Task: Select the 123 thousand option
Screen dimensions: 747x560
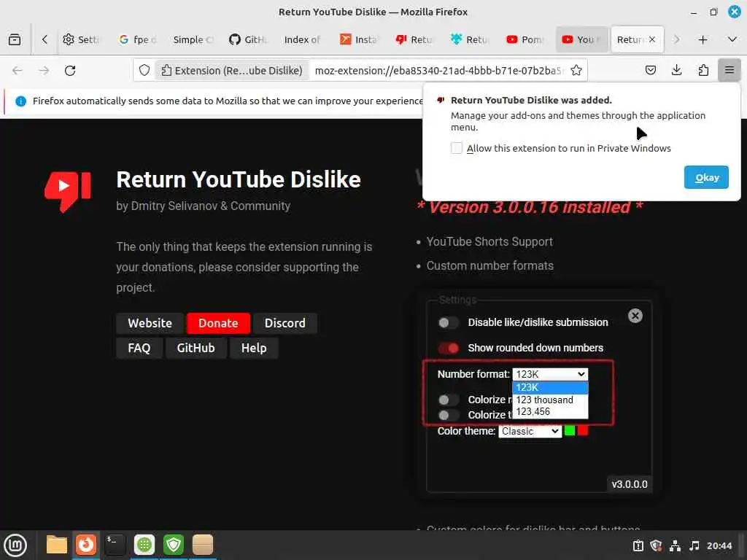Action: (550, 400)
